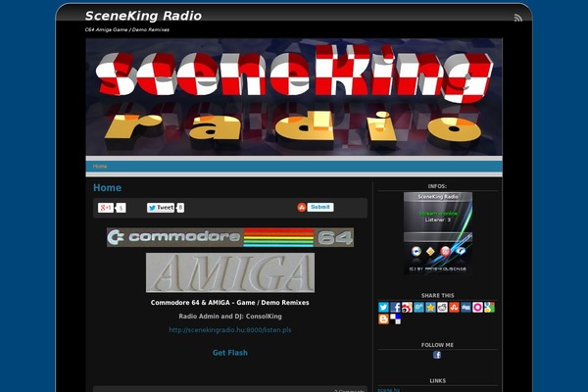Share this page on Delicious

click(395, 318)
